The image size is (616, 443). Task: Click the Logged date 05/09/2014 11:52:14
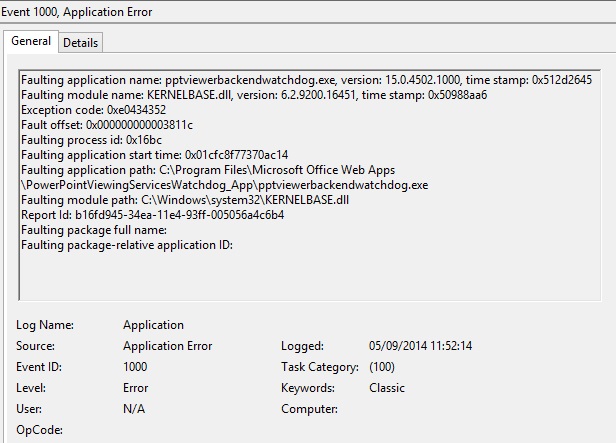pyautogui.click(x=420, y=346)
